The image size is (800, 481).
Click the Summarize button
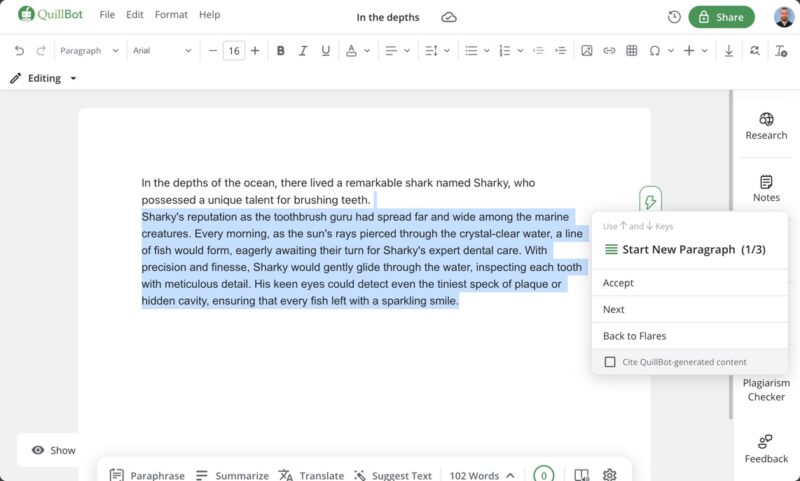pos(232,475)
